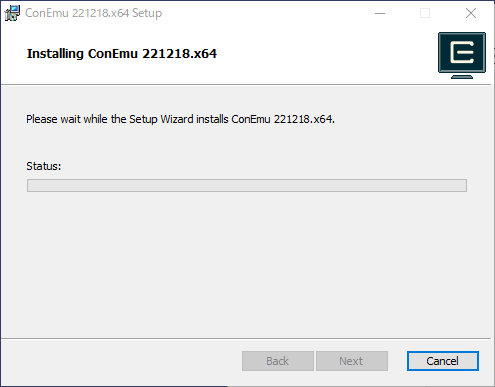The image size is (495, 387).
Task: Click the disabled Back button
Action: point(278,361)
